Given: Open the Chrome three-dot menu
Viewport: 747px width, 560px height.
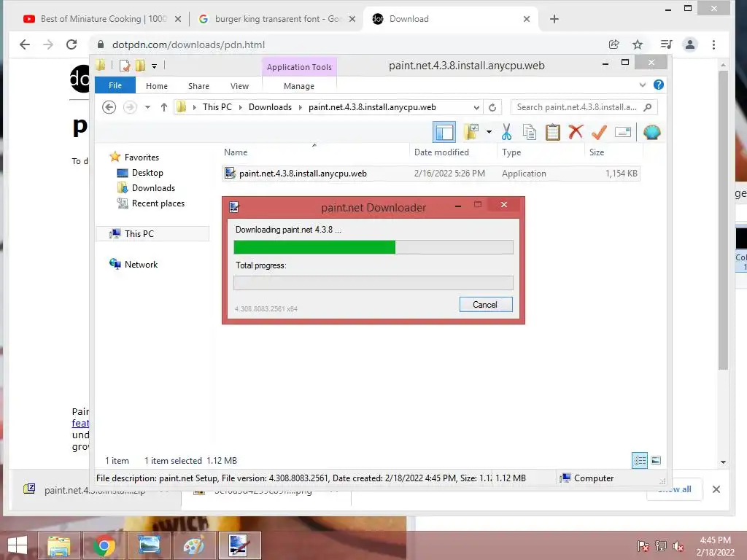Looking at the screenshot, I should (x=713, y=44).
